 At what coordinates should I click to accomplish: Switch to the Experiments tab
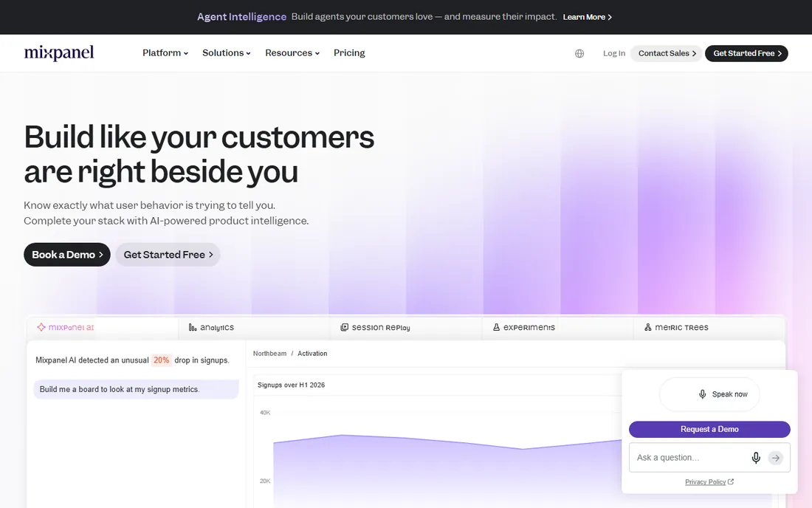(558, 327)
